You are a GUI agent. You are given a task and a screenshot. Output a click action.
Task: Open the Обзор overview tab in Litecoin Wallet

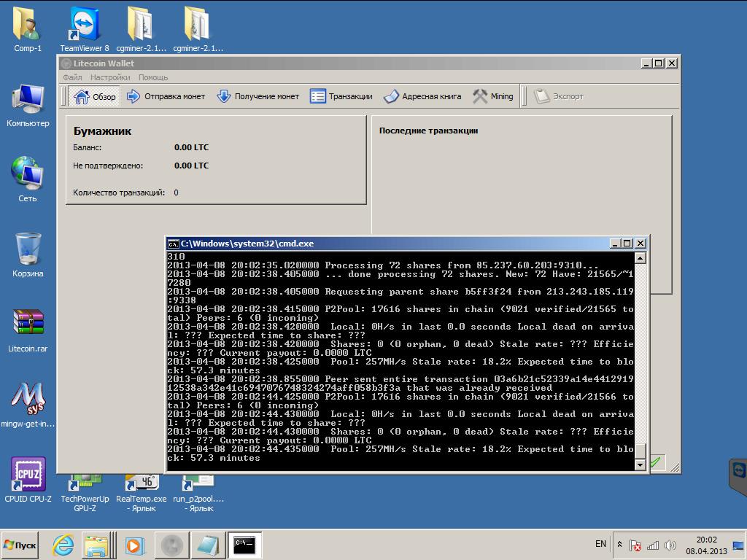click(95, 97)
